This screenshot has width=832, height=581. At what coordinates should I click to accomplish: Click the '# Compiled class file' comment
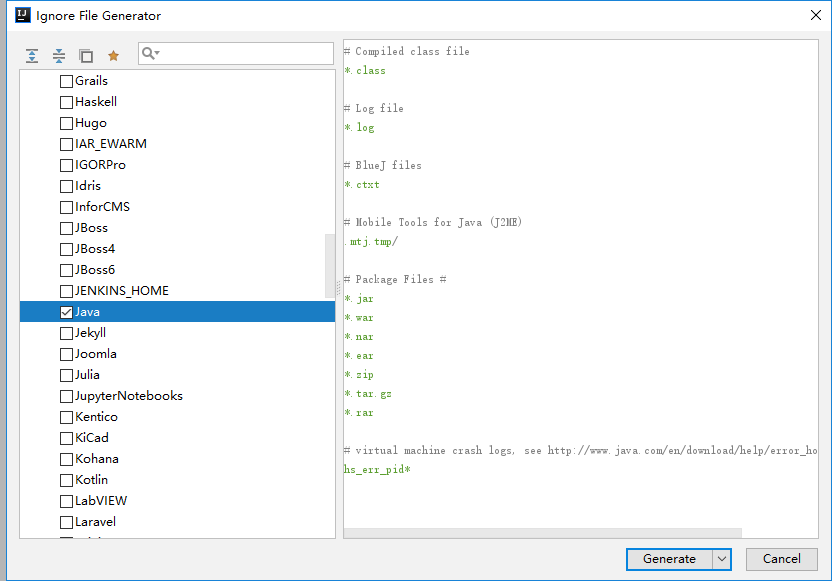point(406,51)
